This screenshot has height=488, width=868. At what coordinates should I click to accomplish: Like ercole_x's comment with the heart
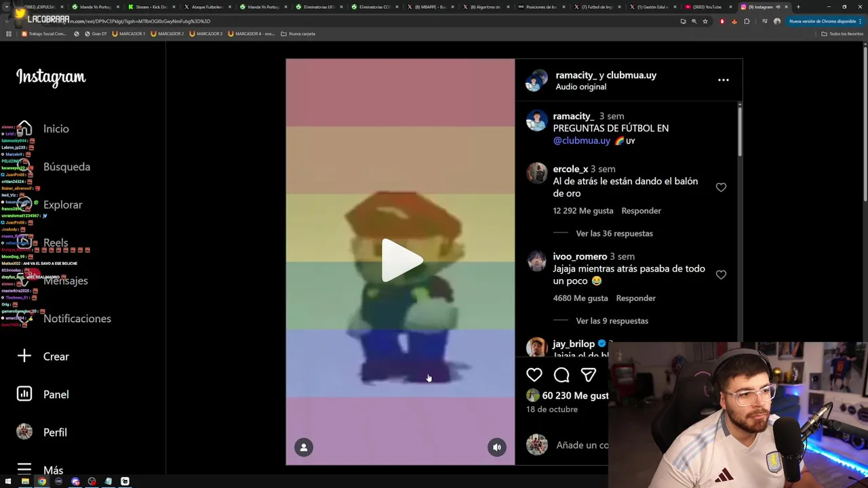721,187
